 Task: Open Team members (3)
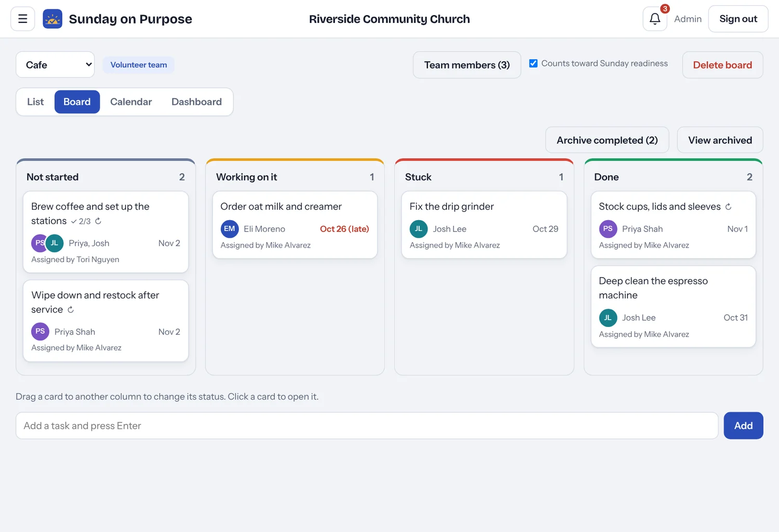[467, 65]
